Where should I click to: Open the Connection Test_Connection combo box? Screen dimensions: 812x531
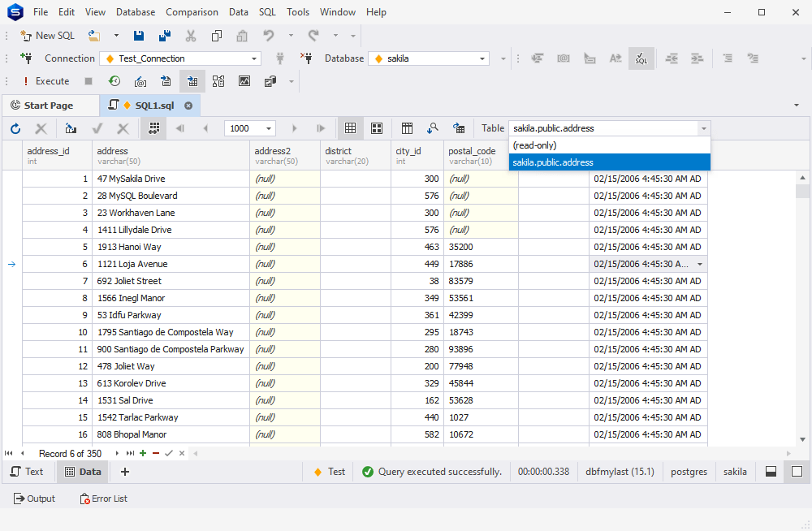coord(180,58)
